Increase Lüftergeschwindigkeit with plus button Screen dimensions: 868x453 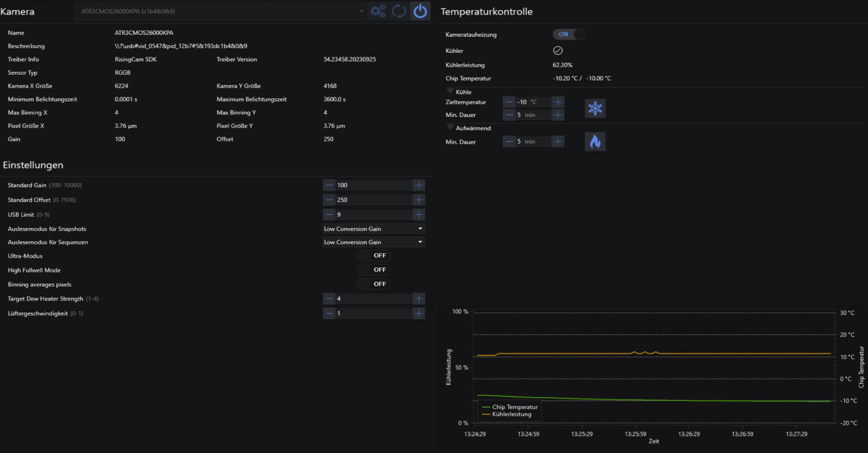point(419,313)
